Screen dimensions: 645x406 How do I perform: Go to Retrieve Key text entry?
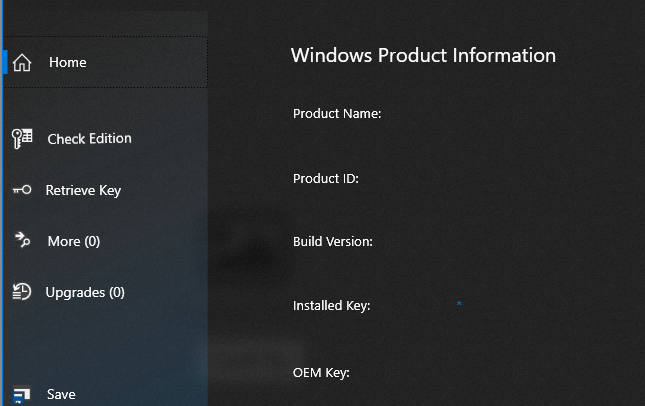83,190
